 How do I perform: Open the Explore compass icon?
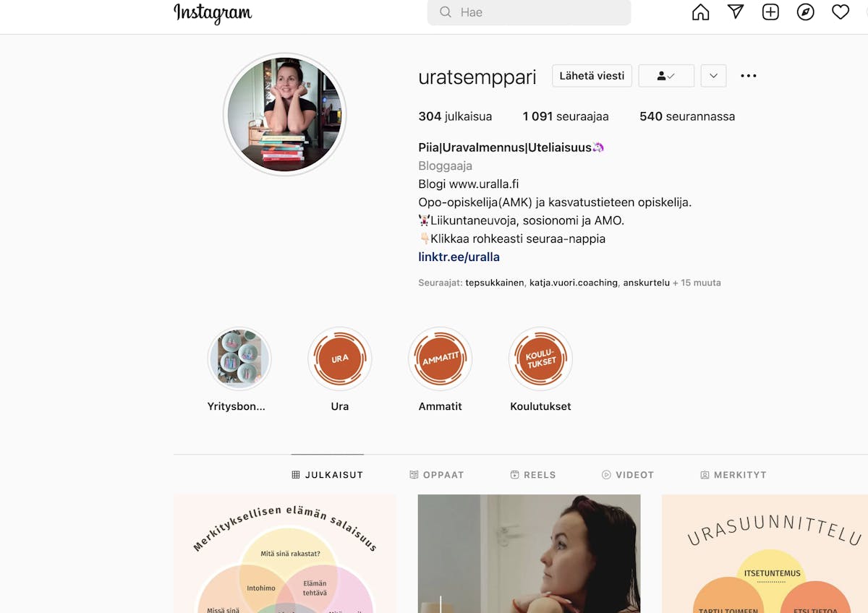click(x=805, y=12)
